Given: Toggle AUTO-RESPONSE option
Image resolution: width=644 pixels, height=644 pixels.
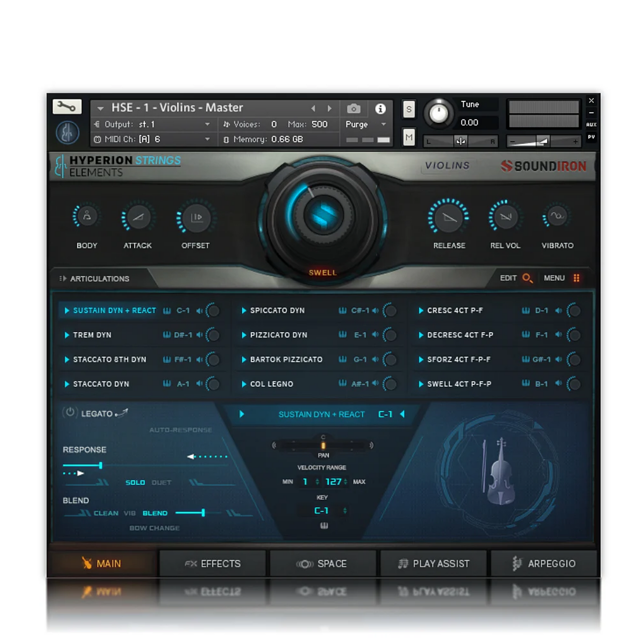Looking at the screenshot, I should coord(181,430).
